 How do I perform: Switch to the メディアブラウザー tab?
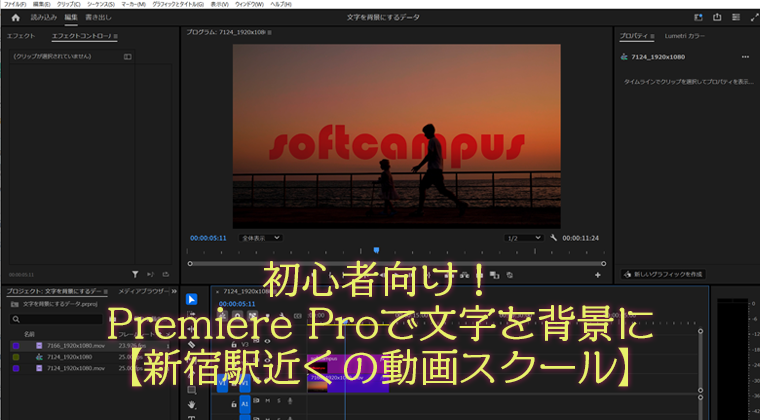(143, 291)
